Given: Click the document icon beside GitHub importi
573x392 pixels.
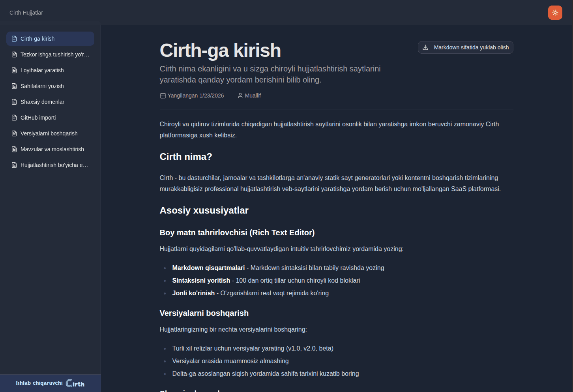Looking at the screenshot, I should [x=14, y=117].
